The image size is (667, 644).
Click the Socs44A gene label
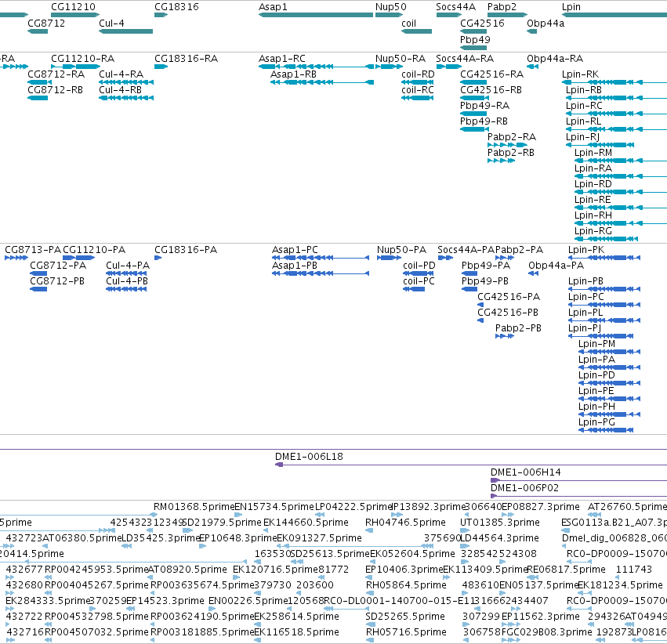click(x=455, y=7)
